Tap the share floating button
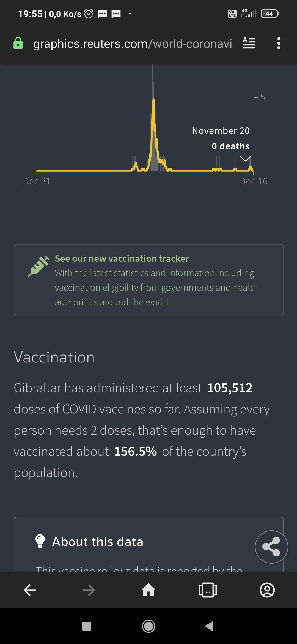This screenshot has width=297, height=644. (271, 547)
